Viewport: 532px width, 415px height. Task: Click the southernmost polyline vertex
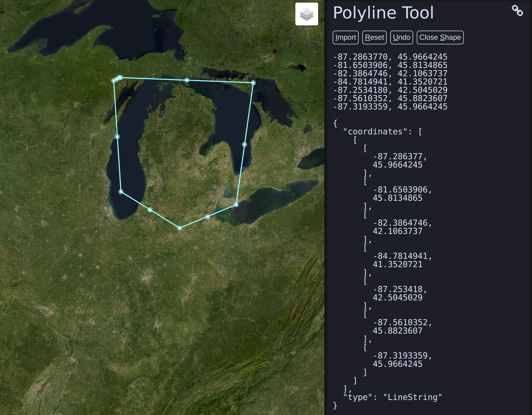[180, 228]
